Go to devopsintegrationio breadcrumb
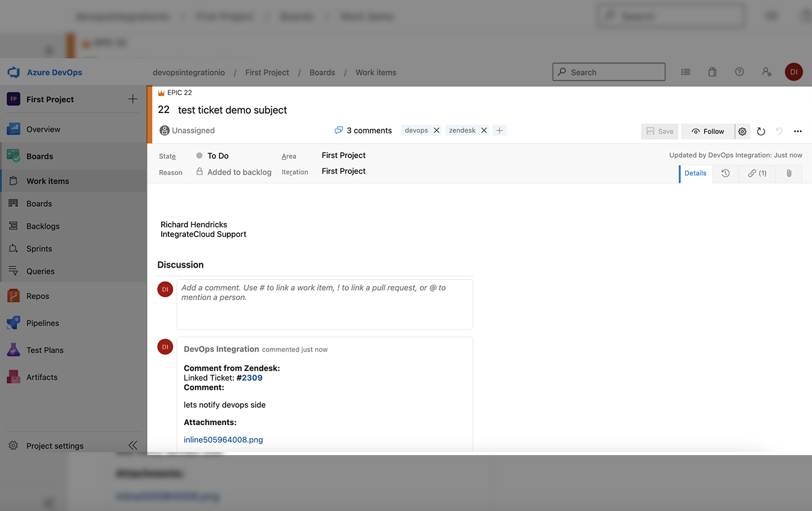 tap(189, 72)
